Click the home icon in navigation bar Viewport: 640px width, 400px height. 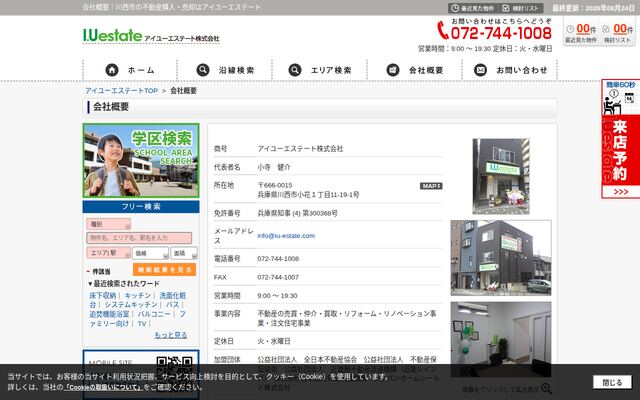pyautogui.click(x=112, y=70)
